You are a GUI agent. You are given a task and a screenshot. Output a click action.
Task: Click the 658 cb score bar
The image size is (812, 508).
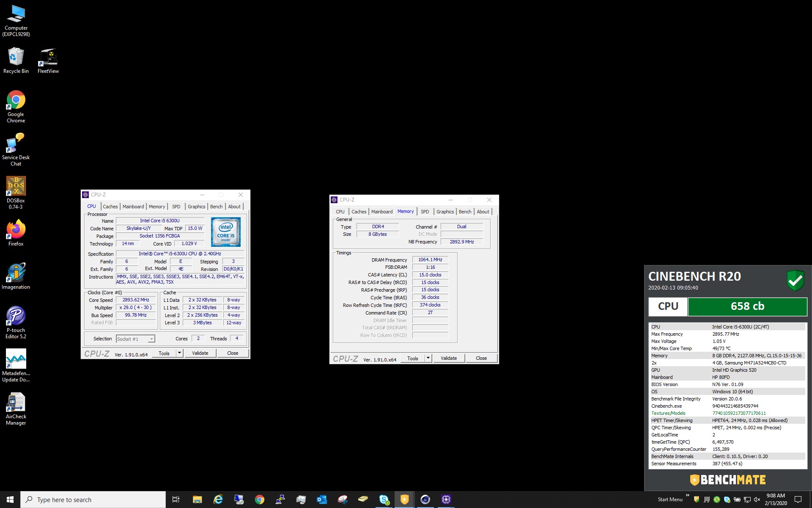click(747, 306)
